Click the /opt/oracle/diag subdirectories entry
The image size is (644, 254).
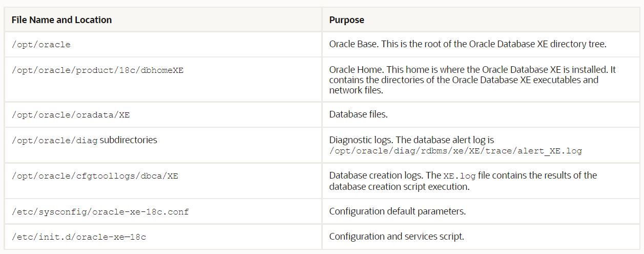tap(84, 140)
